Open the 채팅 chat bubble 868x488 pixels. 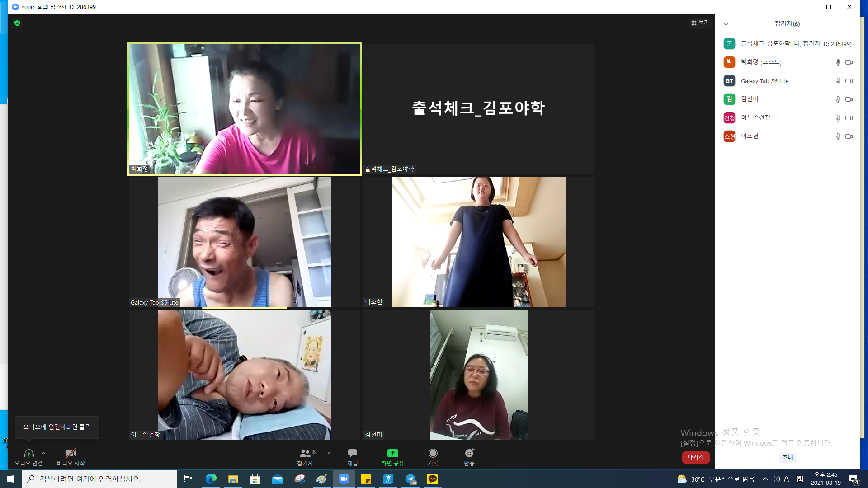pyautogui.click(x=353, y=453)
